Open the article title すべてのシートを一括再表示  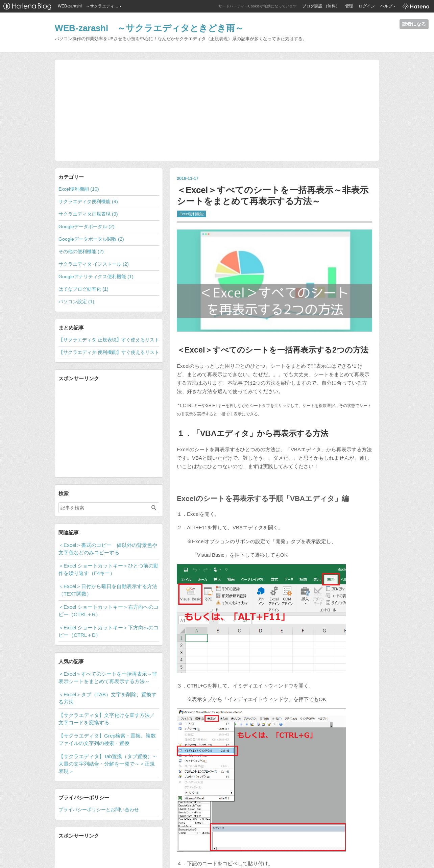click(273, 195)
